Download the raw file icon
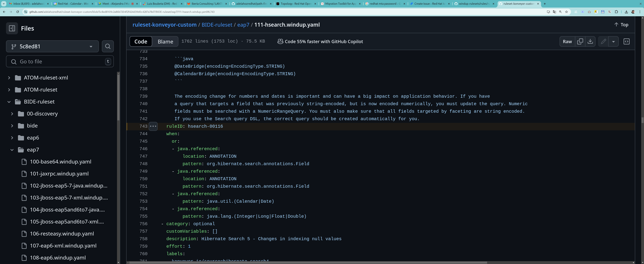Viewport: 644px width, 264px height. (x=590, y=42)
